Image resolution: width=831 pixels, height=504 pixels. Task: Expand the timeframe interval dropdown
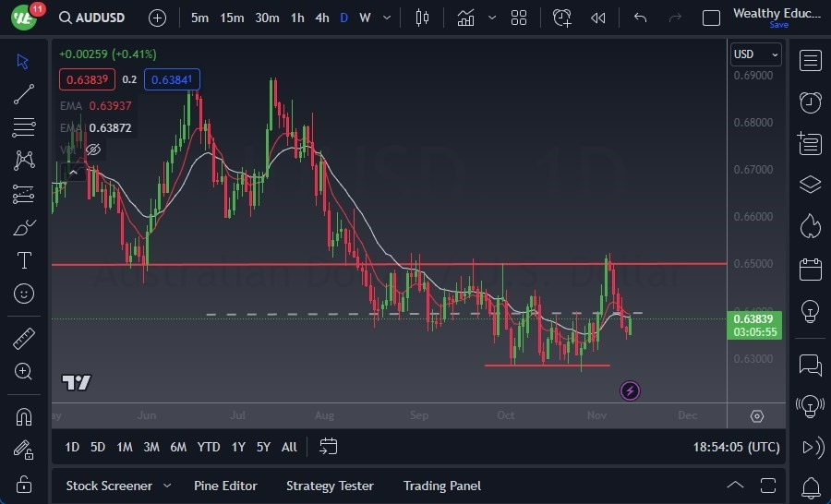[x=387, y=18]
